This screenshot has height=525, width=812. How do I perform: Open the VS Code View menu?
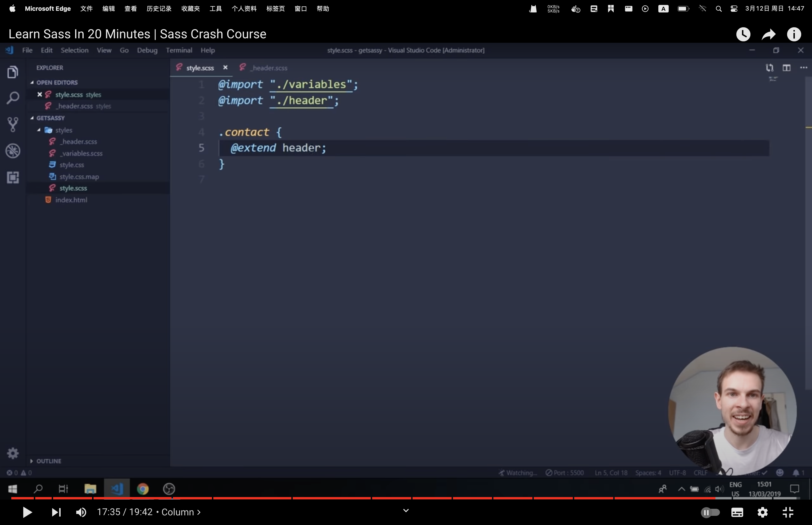(104, 50)
